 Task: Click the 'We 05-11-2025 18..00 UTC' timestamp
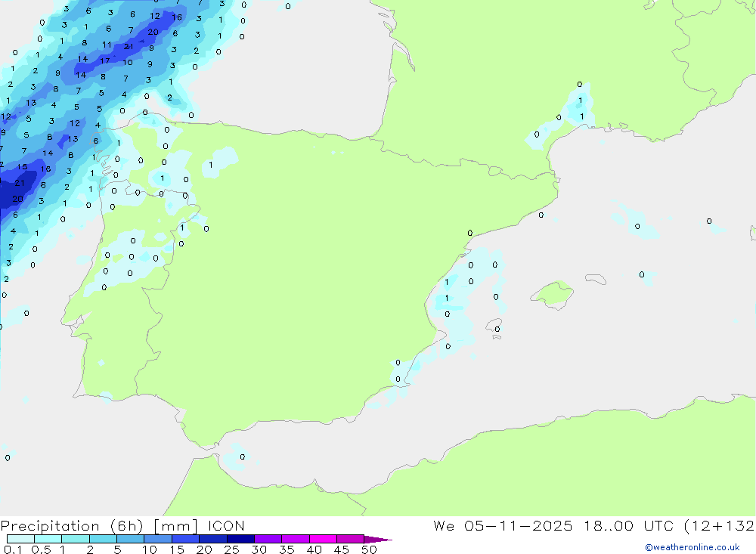pos(553,526)
